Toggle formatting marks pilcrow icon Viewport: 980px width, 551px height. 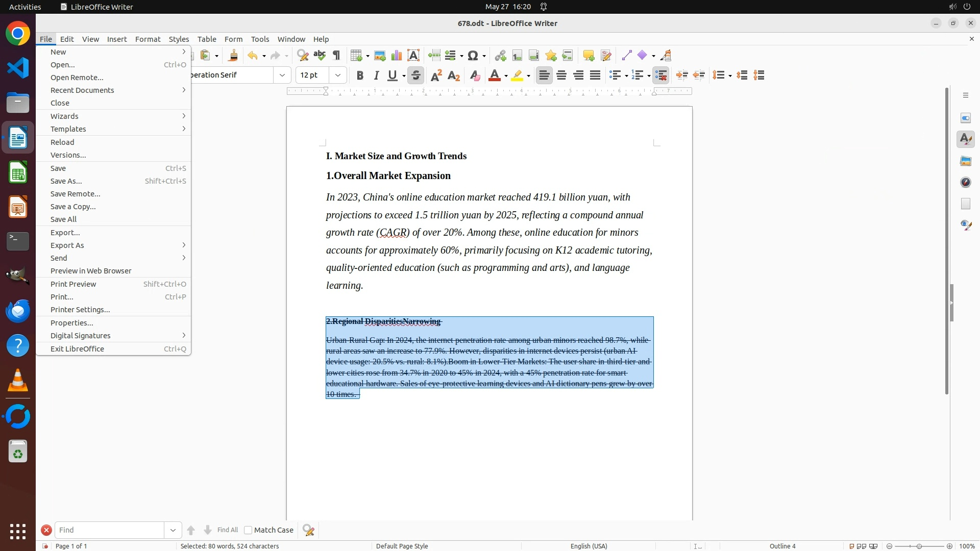click(336, 56)
